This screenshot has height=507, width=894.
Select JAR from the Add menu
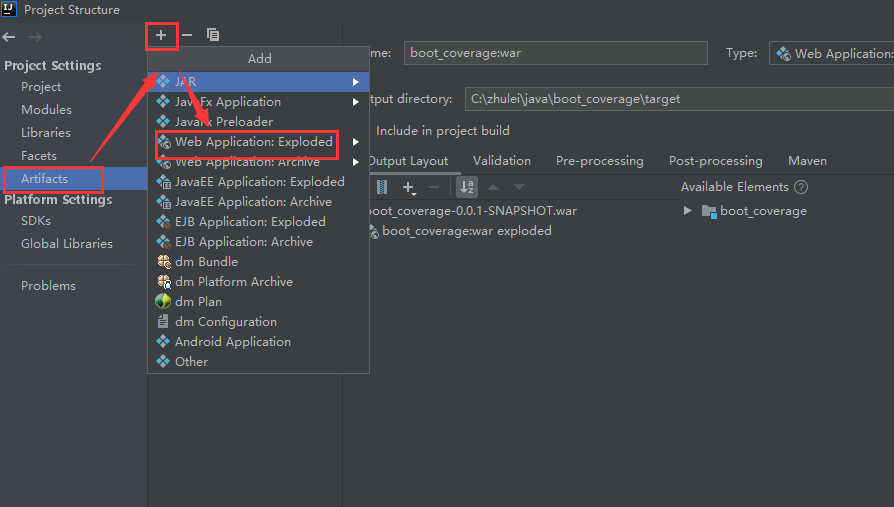(185, 81)
